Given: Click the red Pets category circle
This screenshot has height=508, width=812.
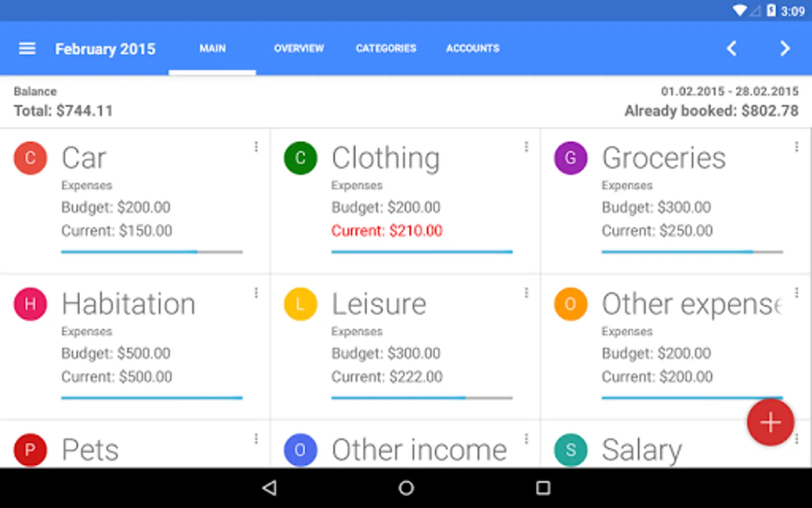Looking at the screenshot, I should coord(30,450).
